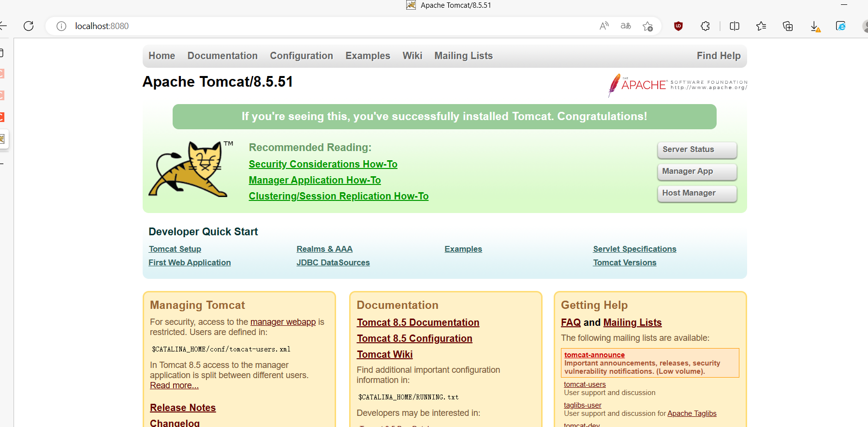The image size is (868, 427).
Task: Open the Servlet Specifications link
Action: click(x=634, y=249)
